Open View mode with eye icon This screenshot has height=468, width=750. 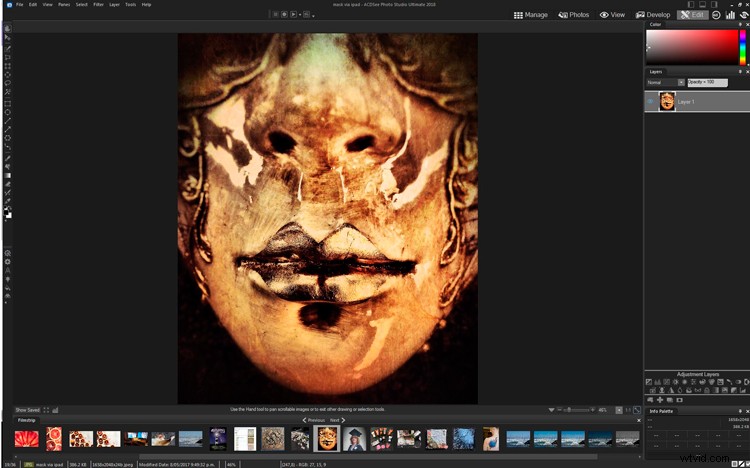(x=612, y=15)
